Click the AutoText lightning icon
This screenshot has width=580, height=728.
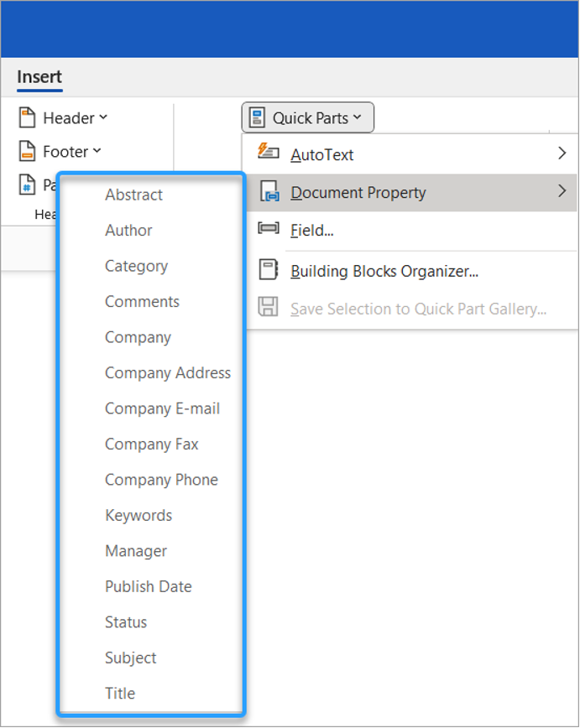pos(268,153)
